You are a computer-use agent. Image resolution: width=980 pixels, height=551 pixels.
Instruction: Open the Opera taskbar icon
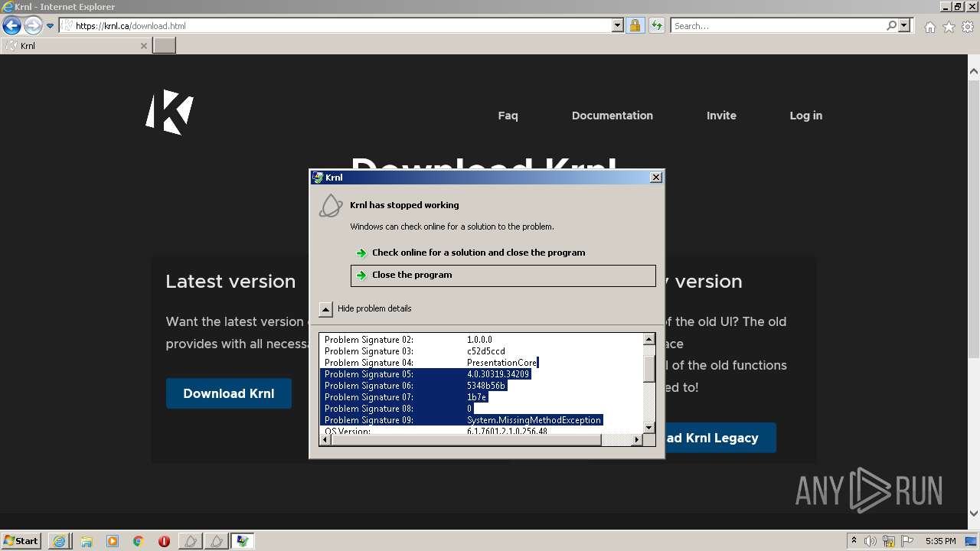[x=164, y=541]
